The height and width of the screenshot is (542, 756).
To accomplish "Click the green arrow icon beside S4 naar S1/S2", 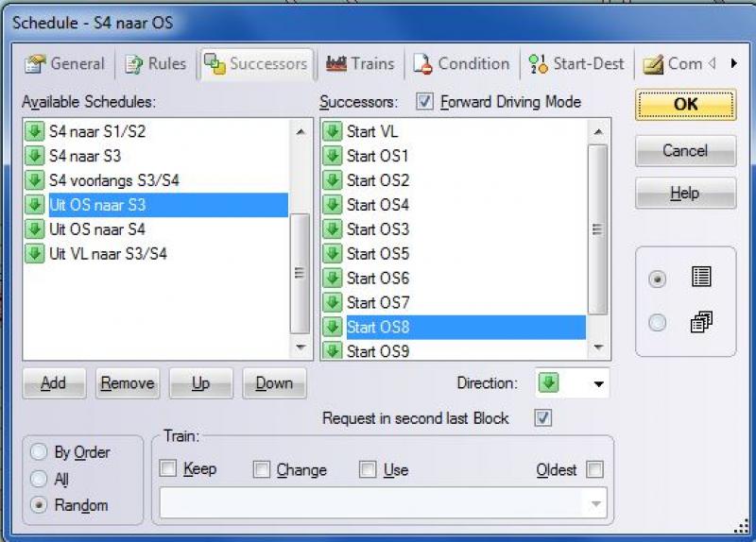I will point(35,131).
